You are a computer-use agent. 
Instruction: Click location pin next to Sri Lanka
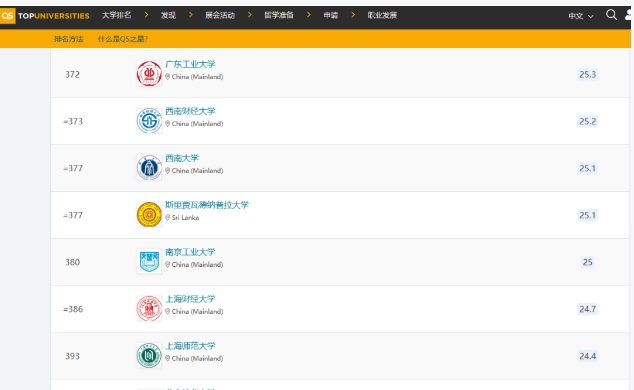(167, 217)
